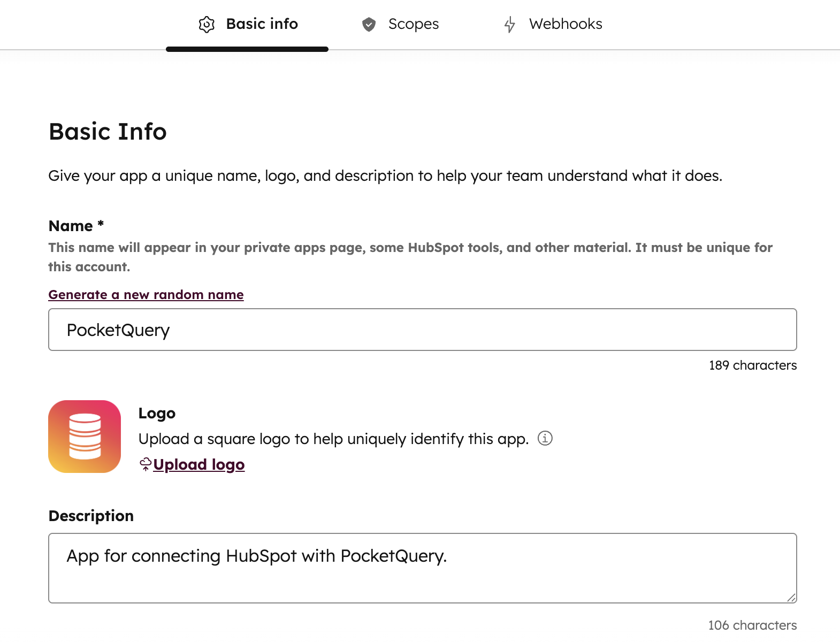Image resolution: width=840 pixels, height=642 pixels.
Task: Select the database app logo image
Action: [x=85, y=437]
